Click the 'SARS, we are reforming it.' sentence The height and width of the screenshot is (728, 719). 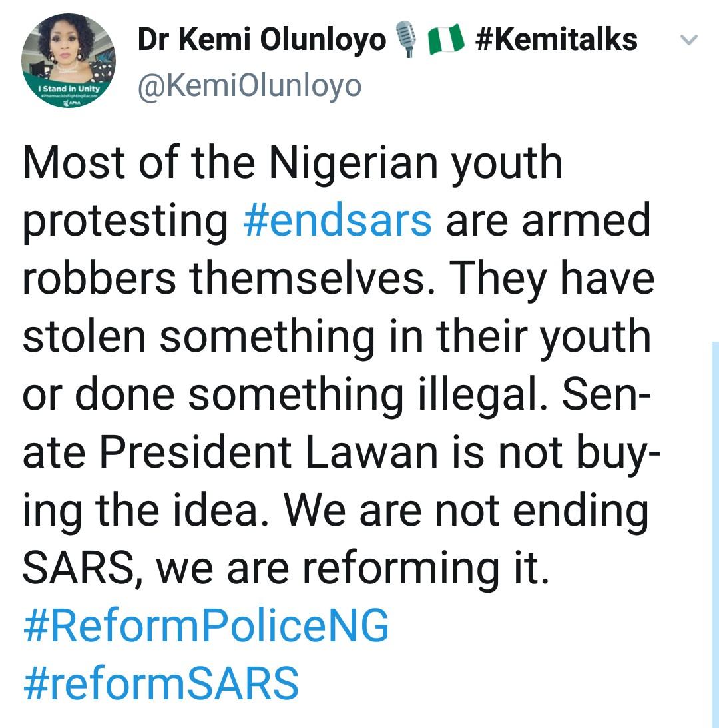[x=286, y=568]
